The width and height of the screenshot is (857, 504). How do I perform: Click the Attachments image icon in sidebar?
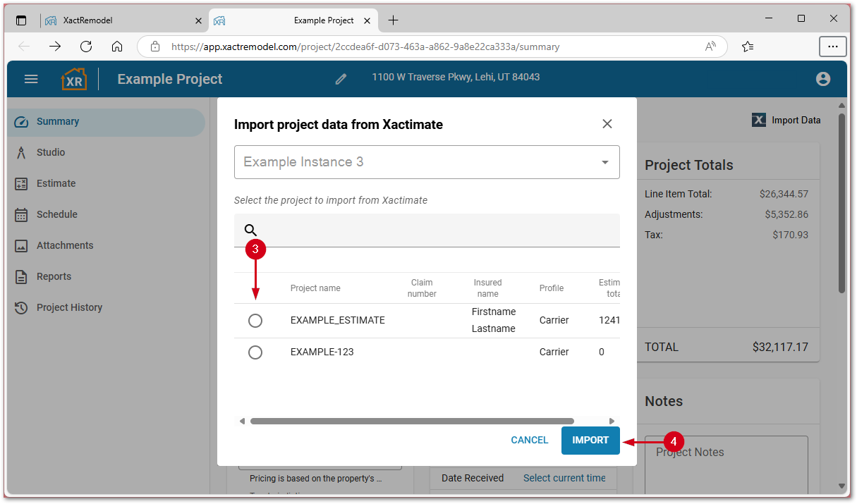click(x=21, y=245)
